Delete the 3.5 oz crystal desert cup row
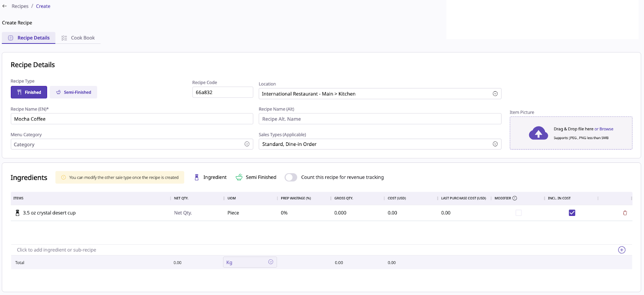This screenshot has width=644, height=295. pyautogui.click(x=625, y=213)
